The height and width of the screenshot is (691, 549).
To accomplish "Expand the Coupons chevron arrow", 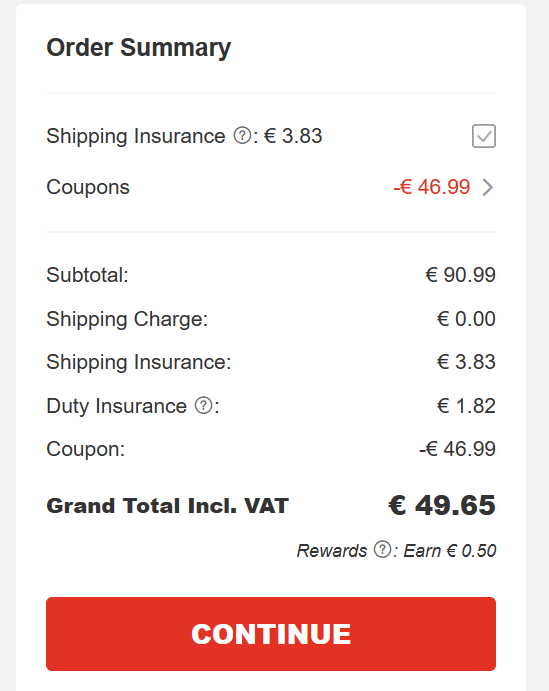I will click(487, 187).
